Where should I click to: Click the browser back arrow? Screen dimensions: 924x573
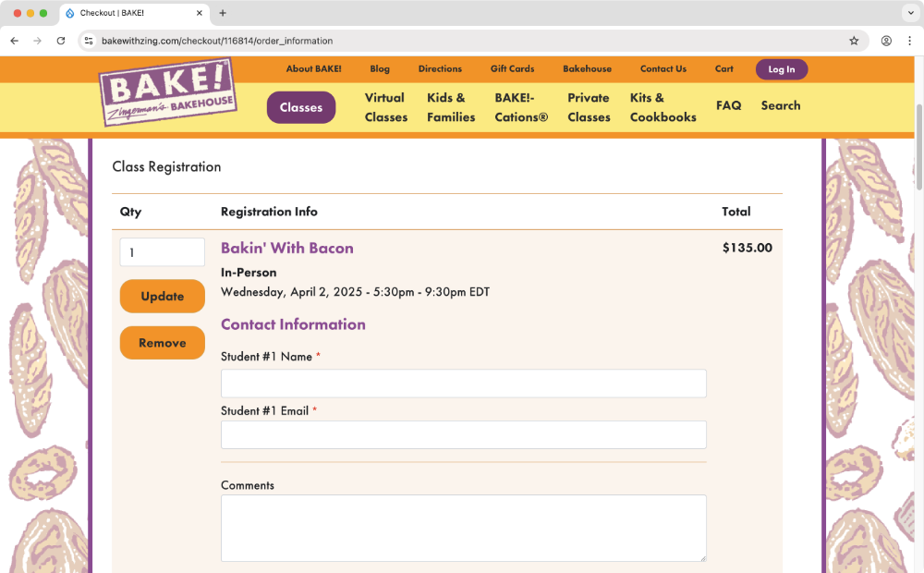tap(13, 41)
